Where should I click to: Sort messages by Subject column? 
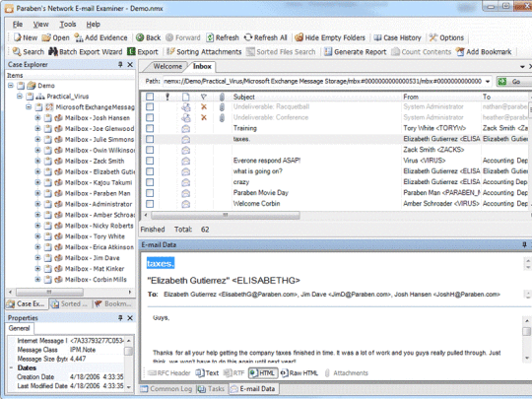(x=244, y=97)
